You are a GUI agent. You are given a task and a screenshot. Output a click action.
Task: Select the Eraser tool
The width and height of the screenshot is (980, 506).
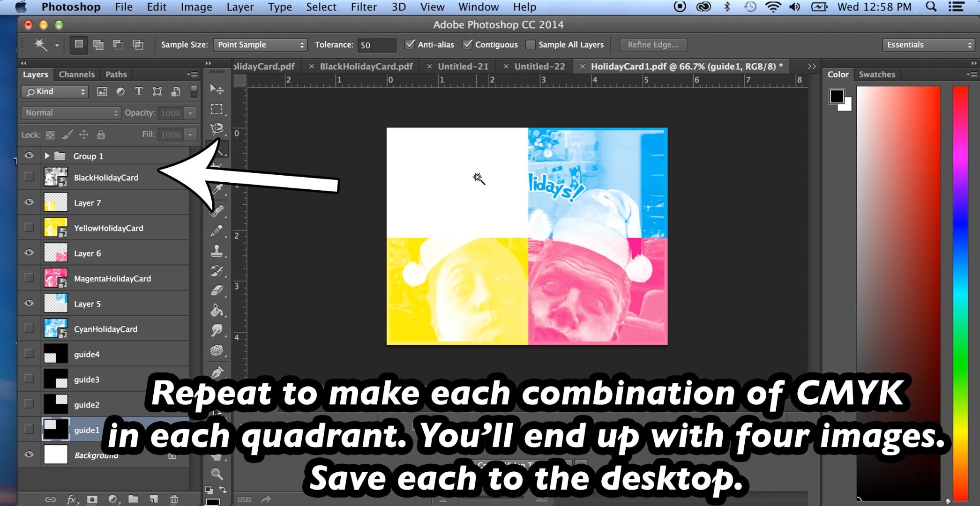click(x=217, y=291)
